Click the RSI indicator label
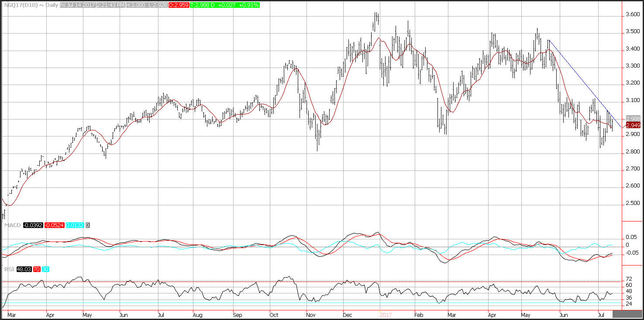 [x=9, y=269]
